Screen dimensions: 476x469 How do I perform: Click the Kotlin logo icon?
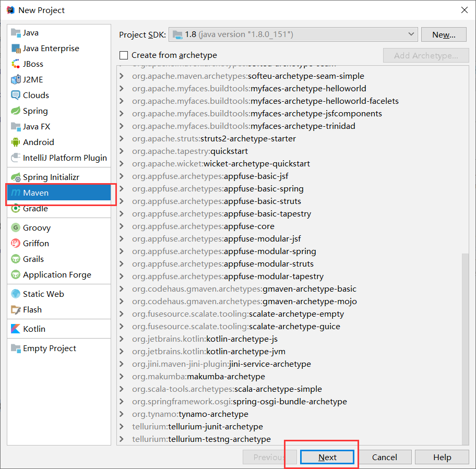(16, 329)
